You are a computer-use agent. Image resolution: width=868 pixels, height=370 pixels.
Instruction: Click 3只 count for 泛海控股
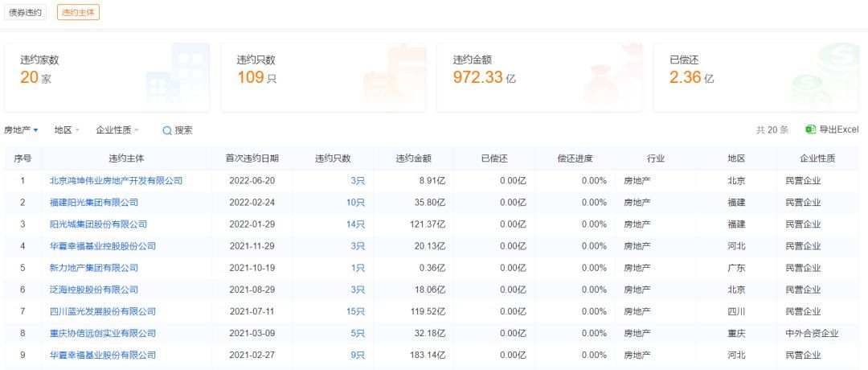pyautogui.click(x=358, y=290)
